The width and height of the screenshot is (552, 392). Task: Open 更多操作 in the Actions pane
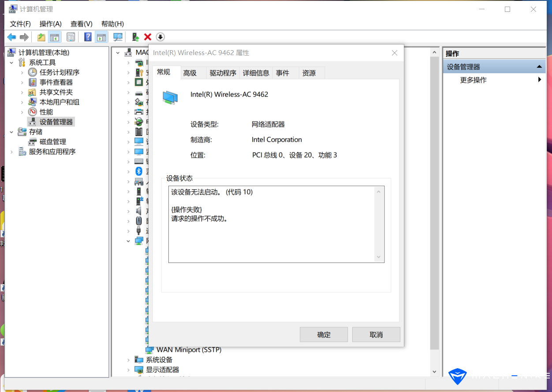coord(474,80)
